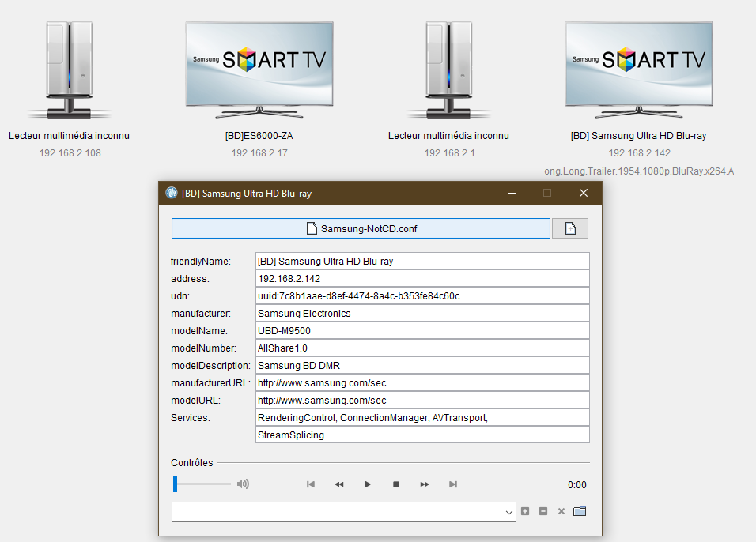Click the modelURL field
The image size is (756, 542).
[422, 400]
